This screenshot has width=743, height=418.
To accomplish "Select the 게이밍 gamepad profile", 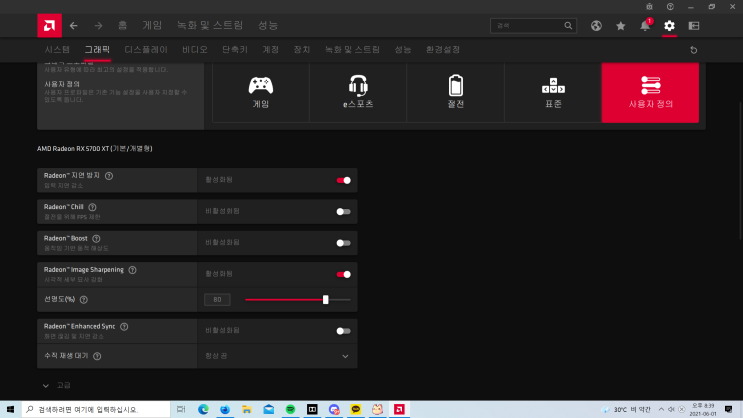I will (x=261, y=92).
